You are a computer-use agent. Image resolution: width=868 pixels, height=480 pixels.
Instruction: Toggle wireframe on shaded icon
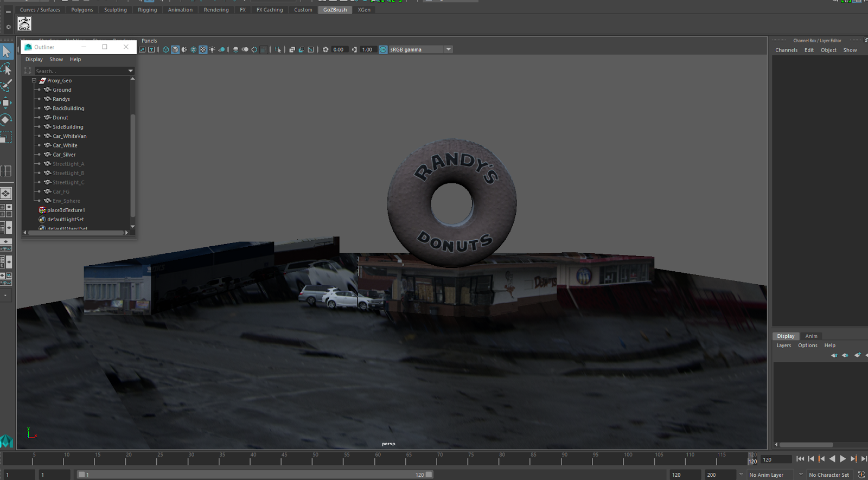(x=194, y=49)
